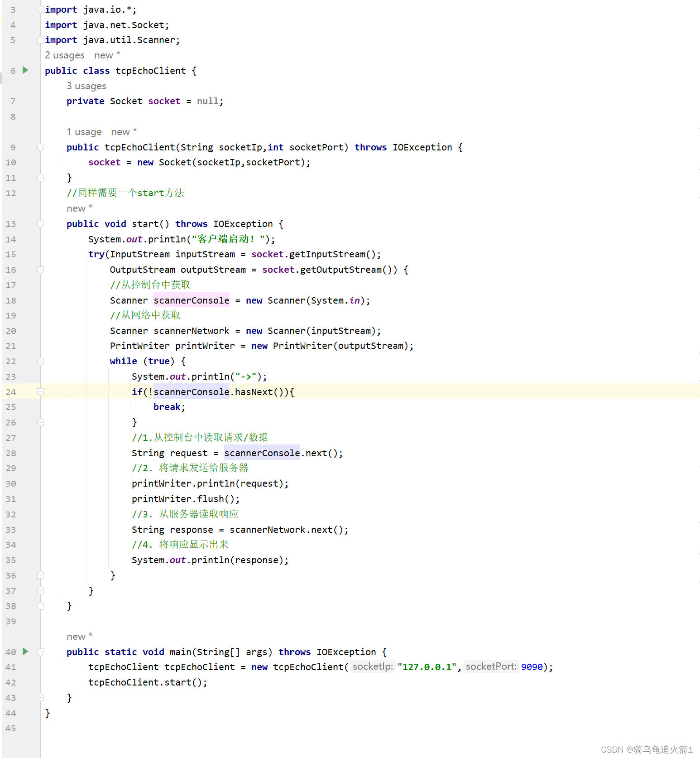Image resolution: width=700 pixels, height=758 pixels.
Task: Click scannerConsole in the hasNext condition
Action: pos(192,392)
